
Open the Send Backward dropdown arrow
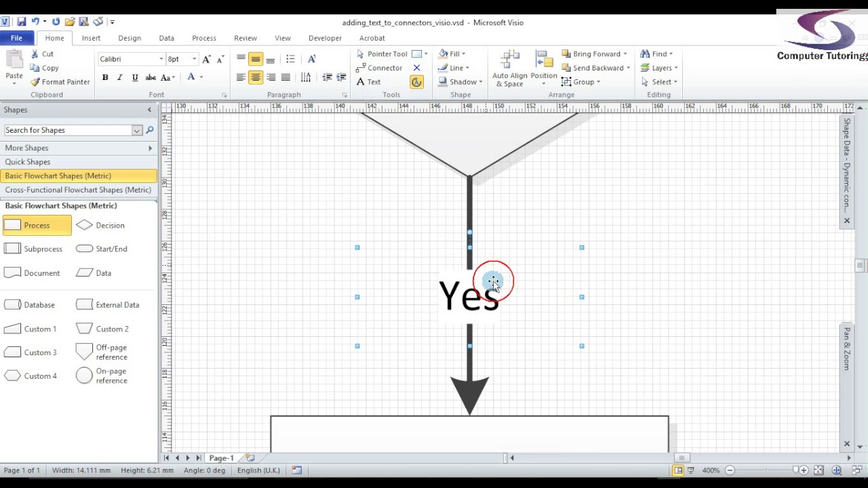click(x=628, y=68)
